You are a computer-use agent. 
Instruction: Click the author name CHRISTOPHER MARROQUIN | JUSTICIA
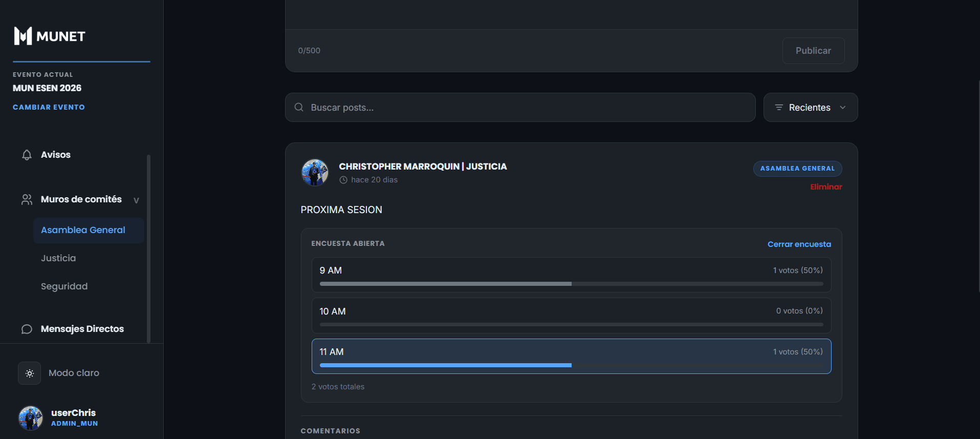click(423, 166)
